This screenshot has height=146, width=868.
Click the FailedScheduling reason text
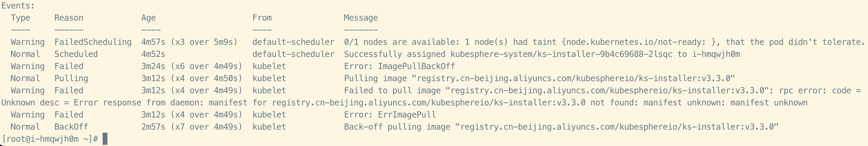pos(93,42)
